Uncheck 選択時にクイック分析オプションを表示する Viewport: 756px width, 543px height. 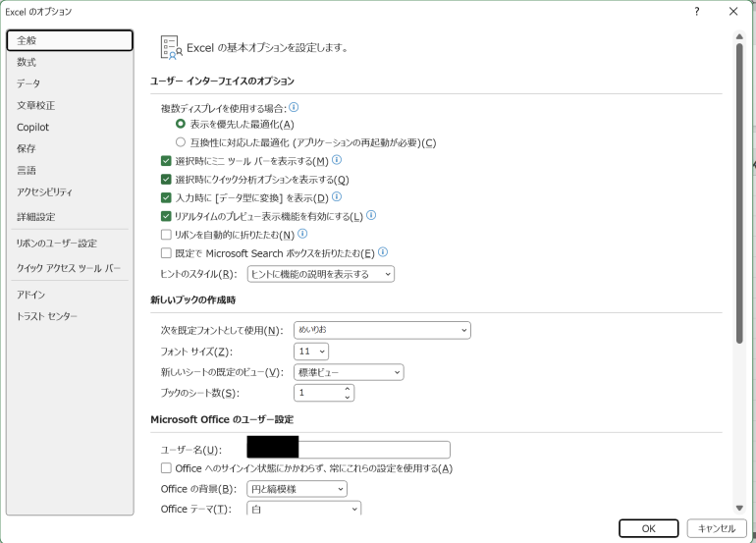coord(166,180)
